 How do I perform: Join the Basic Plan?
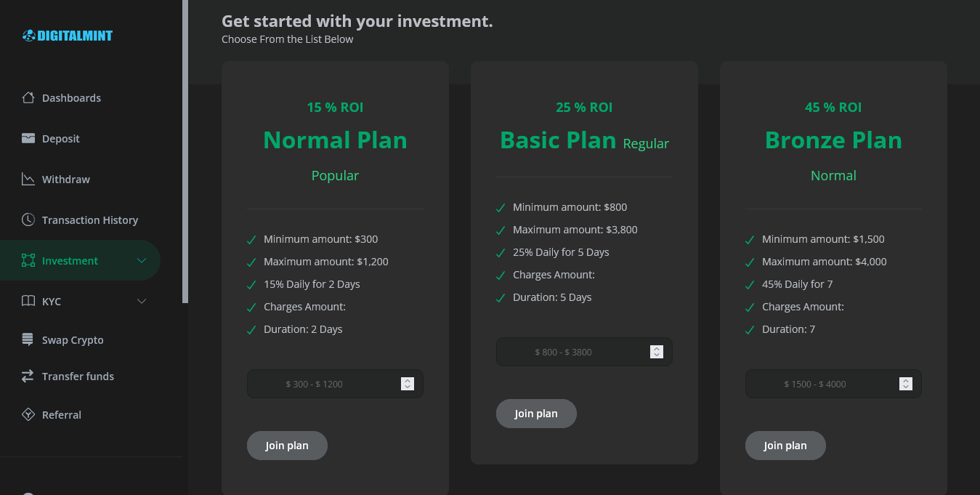point(536,414)
